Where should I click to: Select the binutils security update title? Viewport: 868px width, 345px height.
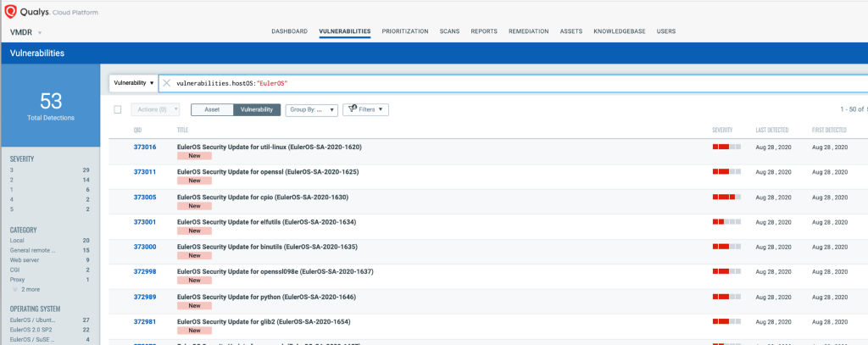click(267, 247)
